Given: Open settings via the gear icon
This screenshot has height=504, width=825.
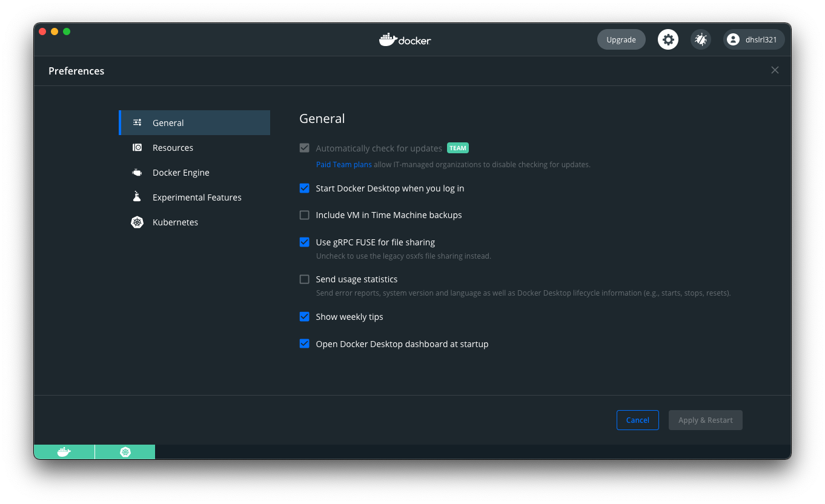Looking at the screenshot, I should 668,39.
